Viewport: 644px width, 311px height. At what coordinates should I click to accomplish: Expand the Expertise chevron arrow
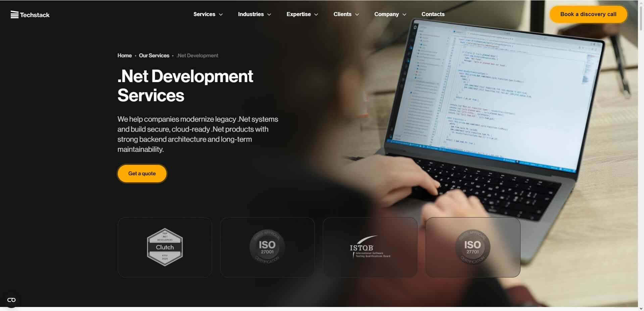tap(316, 14)
